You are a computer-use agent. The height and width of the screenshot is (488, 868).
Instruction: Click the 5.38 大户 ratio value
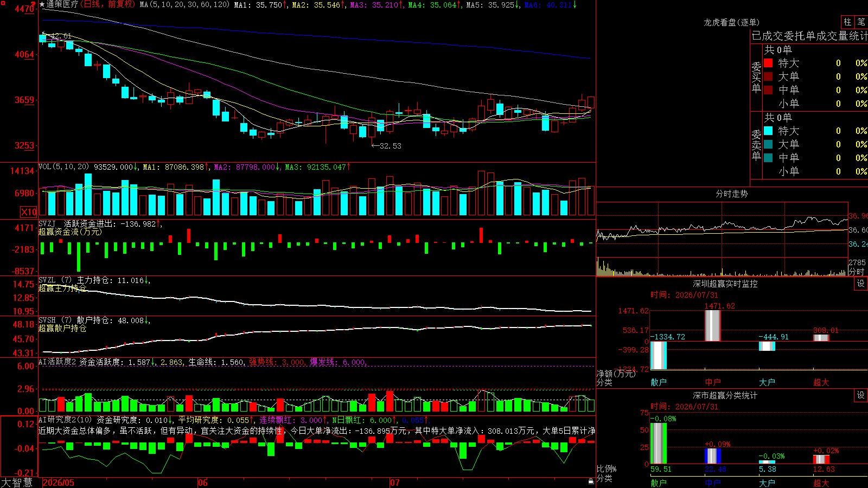[767, 469]
